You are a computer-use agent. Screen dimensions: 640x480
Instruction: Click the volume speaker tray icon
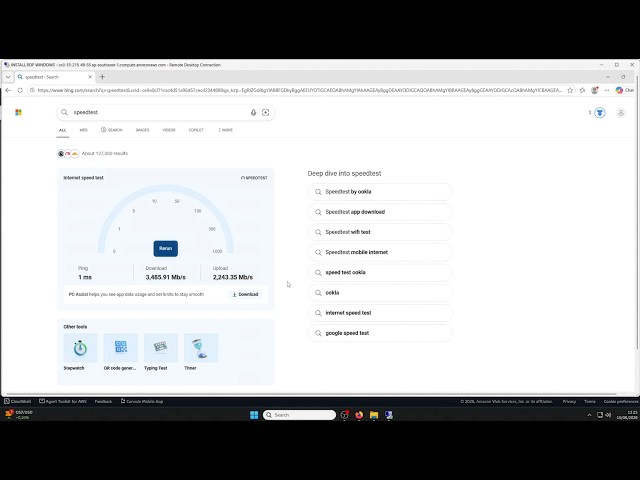coord(608,415)
